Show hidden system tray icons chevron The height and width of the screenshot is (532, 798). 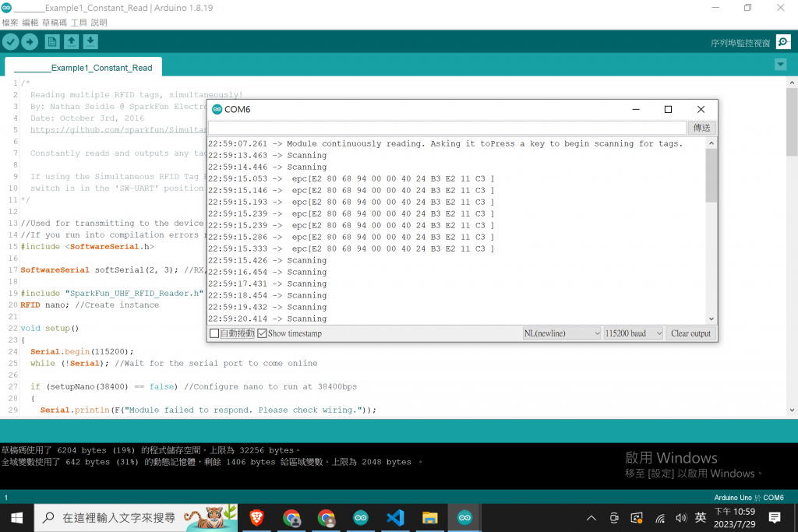point(591,518)
